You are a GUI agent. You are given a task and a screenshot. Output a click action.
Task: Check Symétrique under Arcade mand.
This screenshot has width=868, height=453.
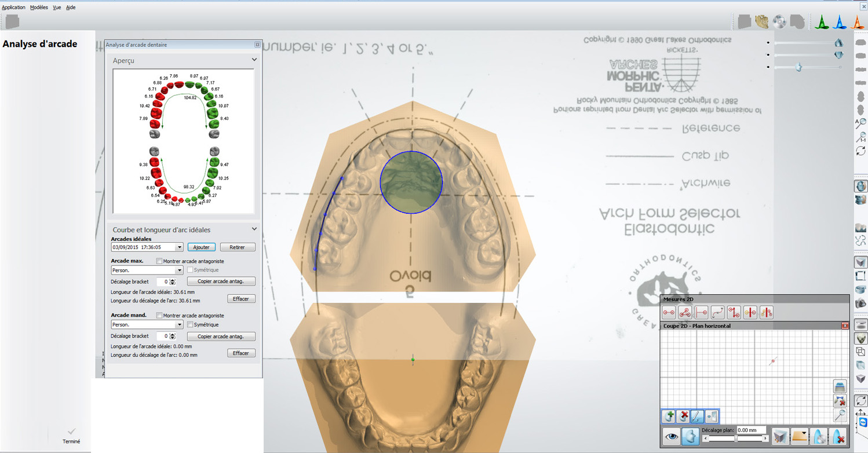pyautogui.click(x=190, y=324)
